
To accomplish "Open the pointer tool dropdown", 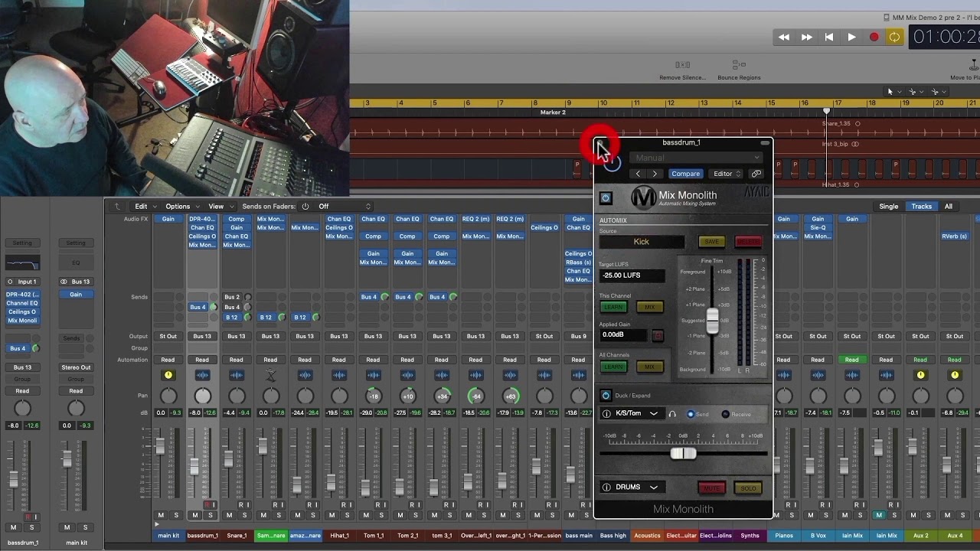I will click(x=893, y=91).
